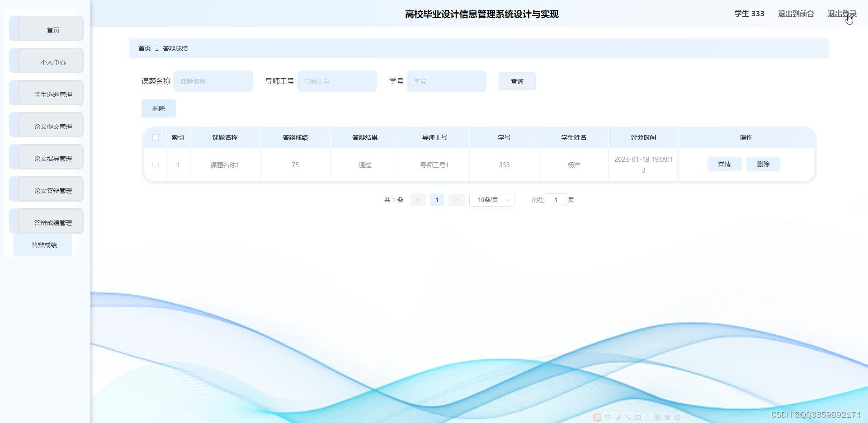Click the batch 删除 button above table

tap(159, 108)
